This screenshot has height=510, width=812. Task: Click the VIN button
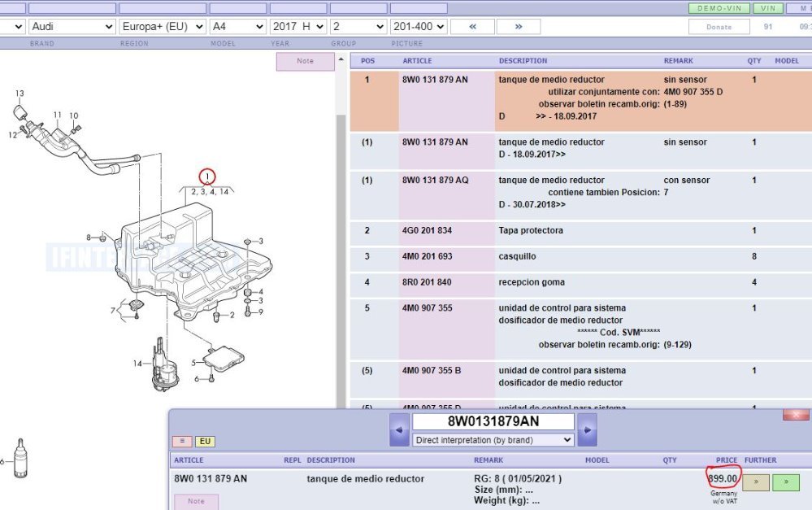coord(768,8)
